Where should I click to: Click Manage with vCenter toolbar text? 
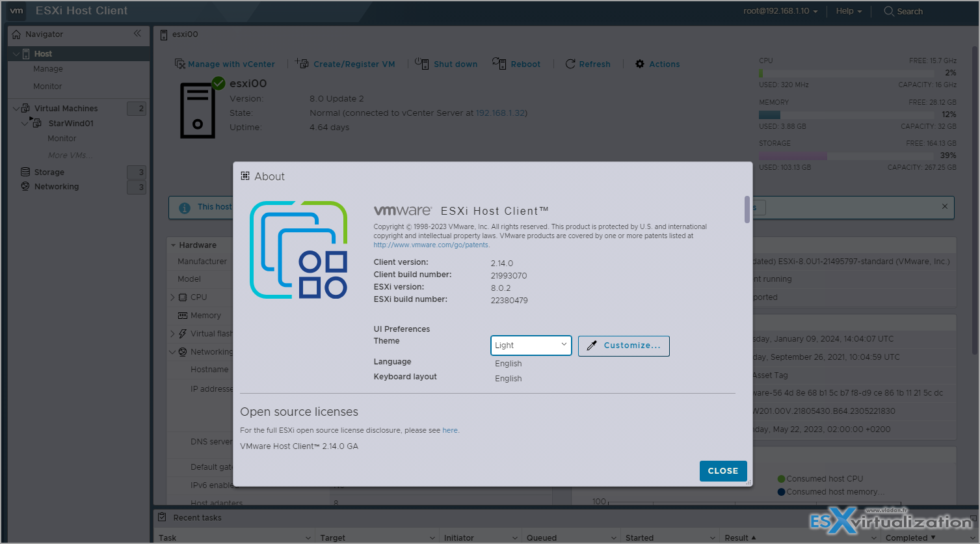[x=232, y=64]
